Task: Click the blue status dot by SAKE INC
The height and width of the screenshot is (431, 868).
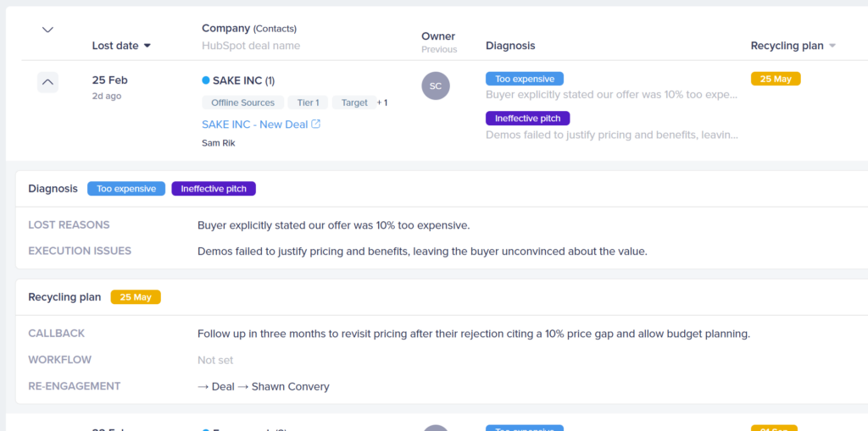Action: pos(206,80)
